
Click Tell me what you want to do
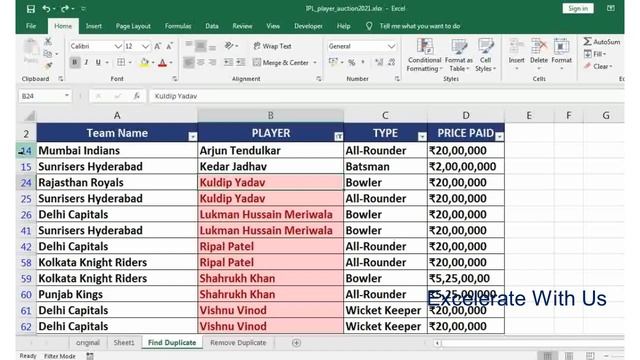click(x=420, y=26)
